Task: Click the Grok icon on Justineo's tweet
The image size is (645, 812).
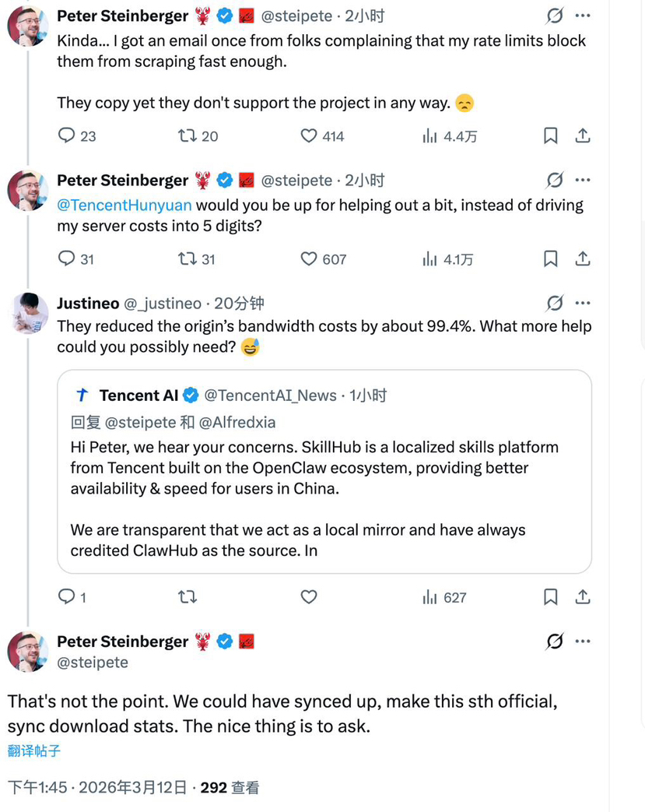Action: (555, 303)
